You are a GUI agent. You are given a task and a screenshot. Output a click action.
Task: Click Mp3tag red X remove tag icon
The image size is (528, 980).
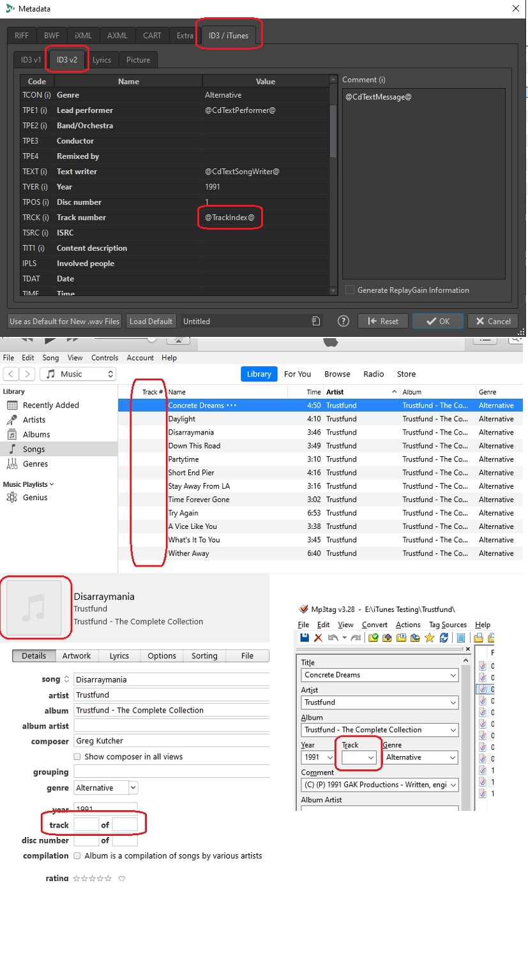(x=319, y=637)
